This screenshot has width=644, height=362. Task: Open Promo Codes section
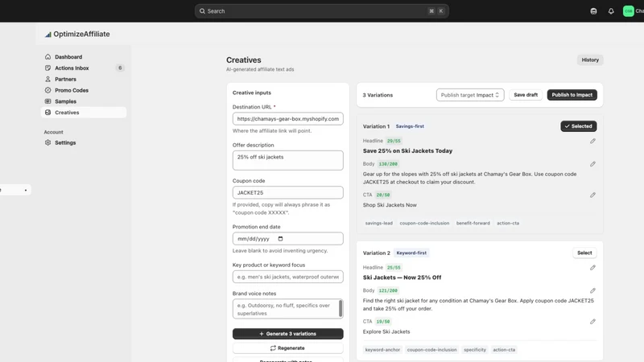click(x=84, y=90)
